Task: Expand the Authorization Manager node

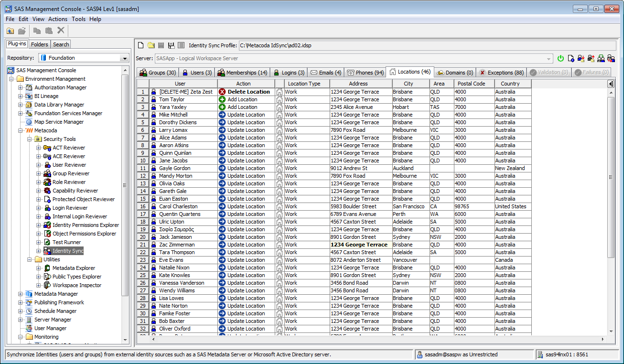Action: (21, 87)
